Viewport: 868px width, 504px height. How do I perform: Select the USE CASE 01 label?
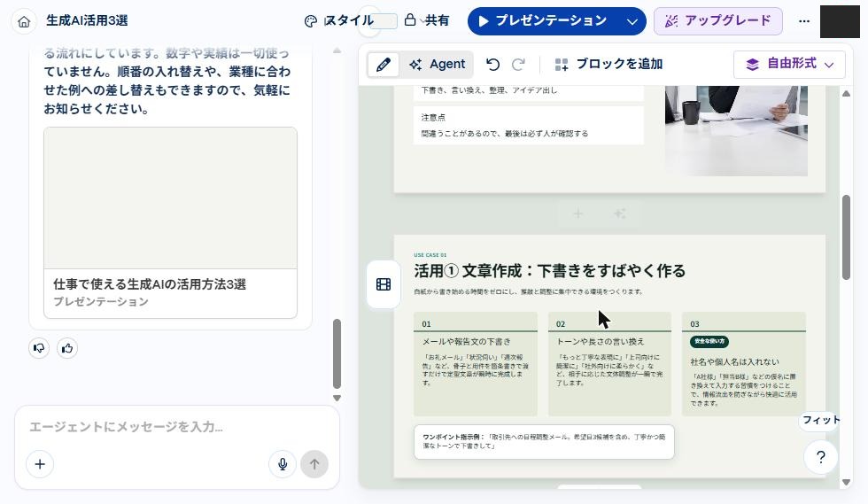[430, 255]
